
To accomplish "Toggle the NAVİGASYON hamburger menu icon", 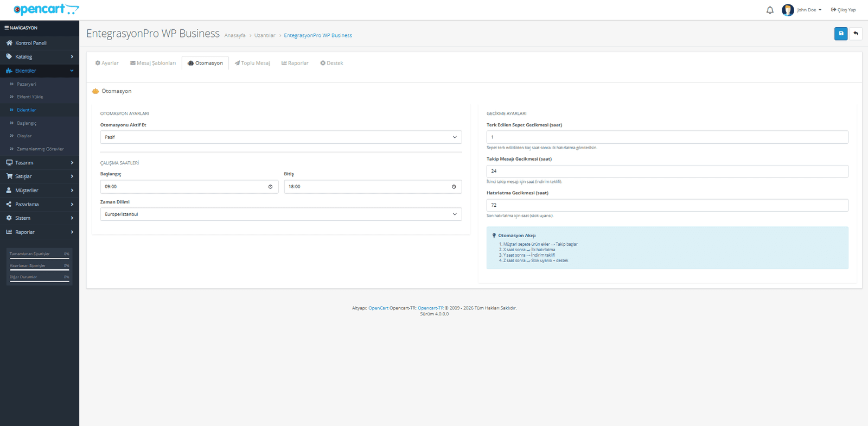I will 7,28.
